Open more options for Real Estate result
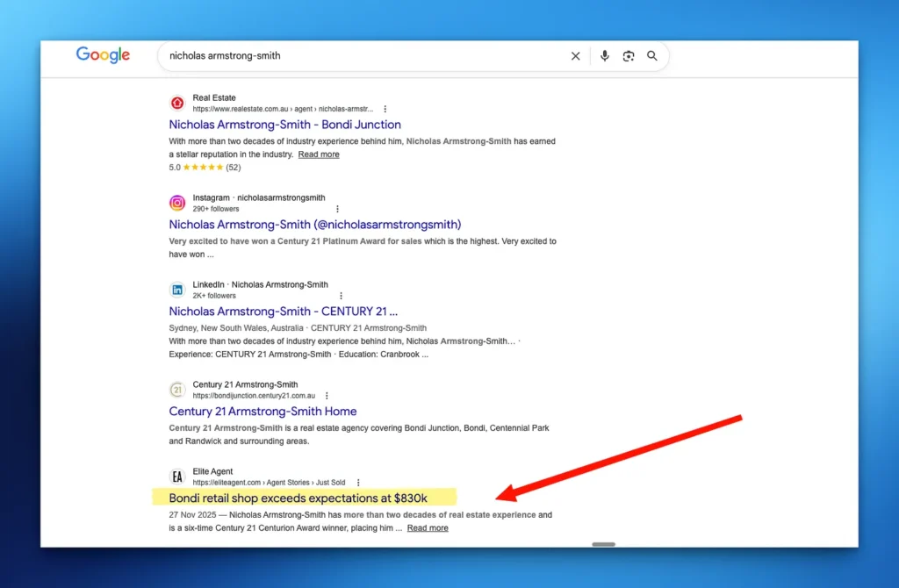 385,109
